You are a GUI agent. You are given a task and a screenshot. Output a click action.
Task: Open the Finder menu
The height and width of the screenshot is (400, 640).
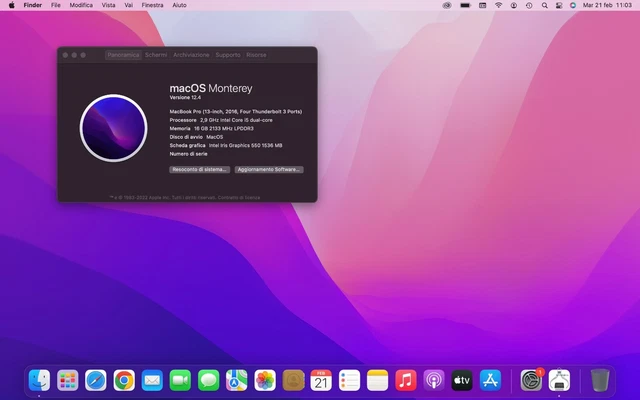(33, 5)
